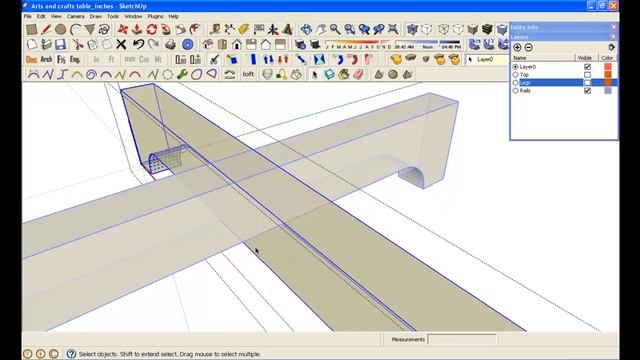Viewport: 640px width, 360px height.
Task: Click the Zoom Extents icon
Action: point(393,29)
